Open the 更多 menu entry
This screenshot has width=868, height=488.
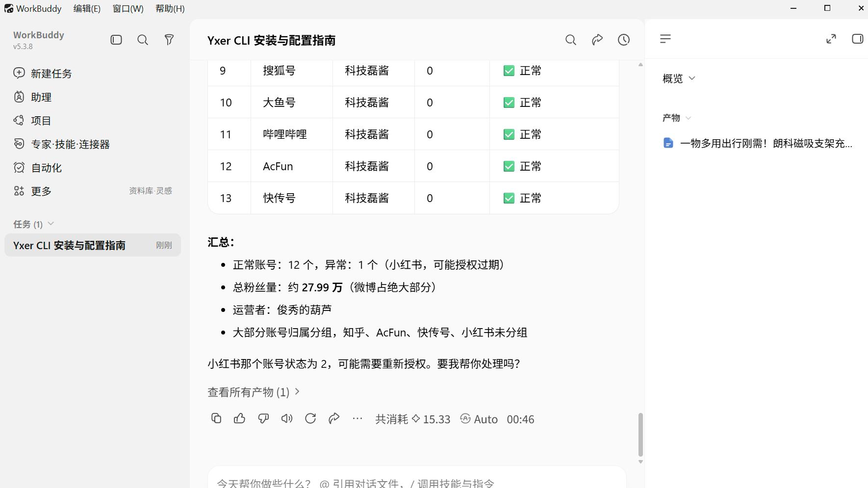(x=41, y=191)
